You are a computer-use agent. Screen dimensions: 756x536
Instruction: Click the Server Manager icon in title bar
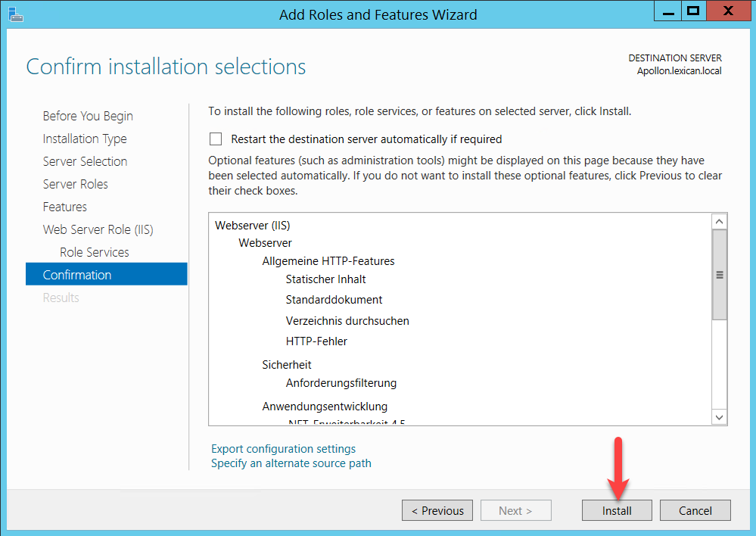pos(14,13)
